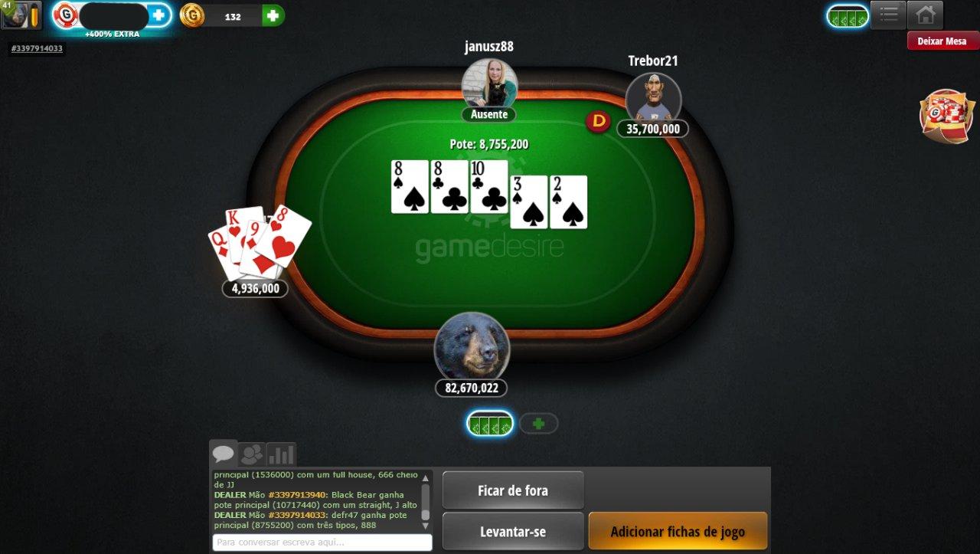This screenshot has width=980, height=554.
Task: Click Adicionar fichas de jogo button
Action: [x=678, y=531]
